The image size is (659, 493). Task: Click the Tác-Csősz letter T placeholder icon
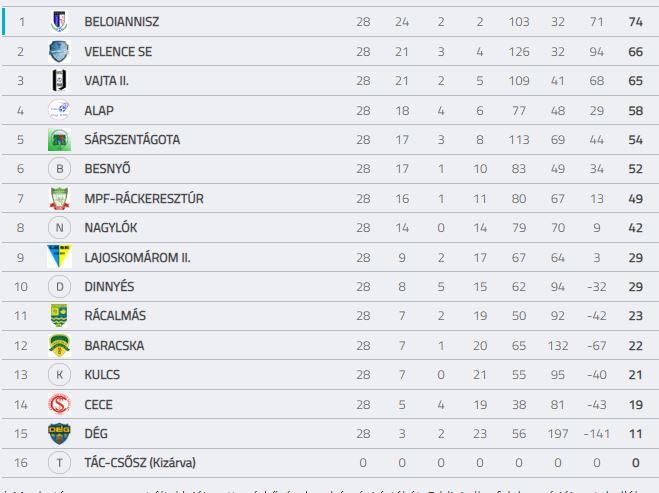(59, 463)
